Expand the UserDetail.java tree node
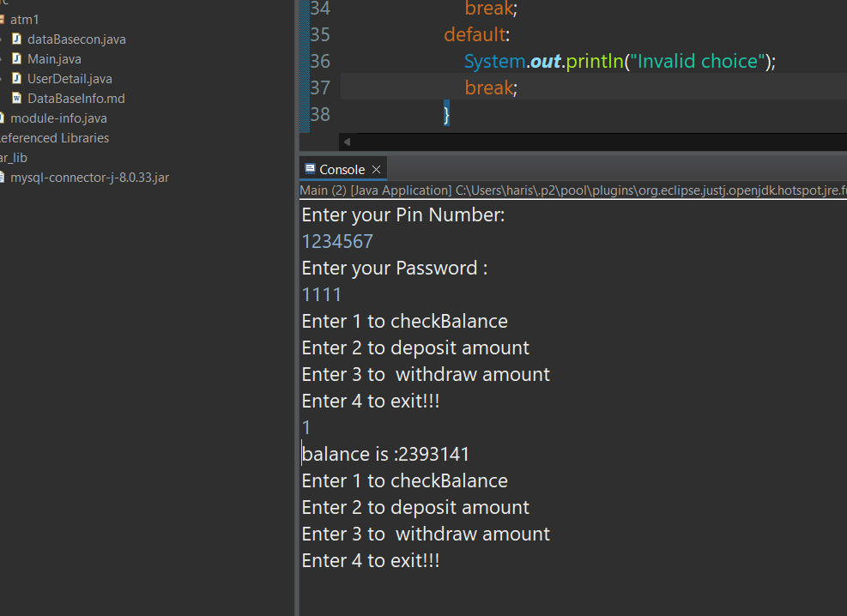The width and height of the screenshot is (847, 616). coord(3,79)
